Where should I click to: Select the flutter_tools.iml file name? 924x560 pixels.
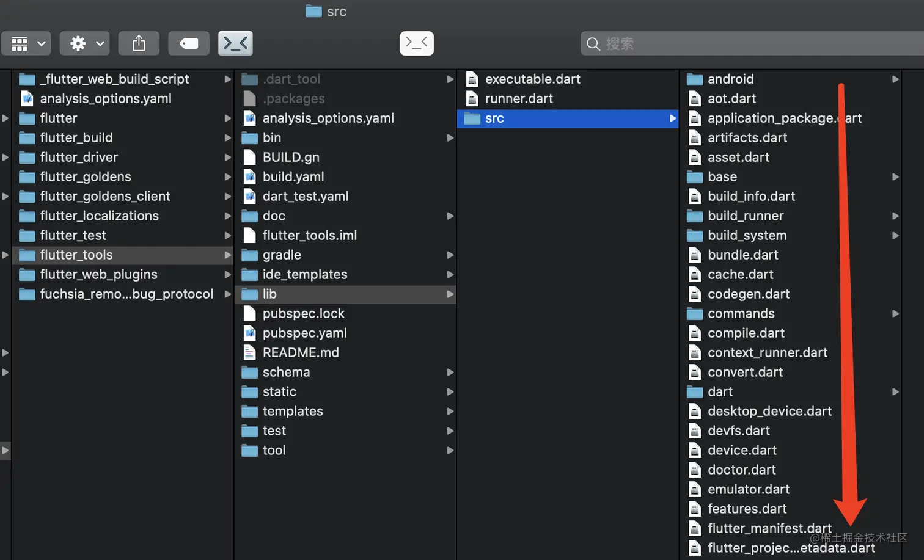click(x=310, y=236)
